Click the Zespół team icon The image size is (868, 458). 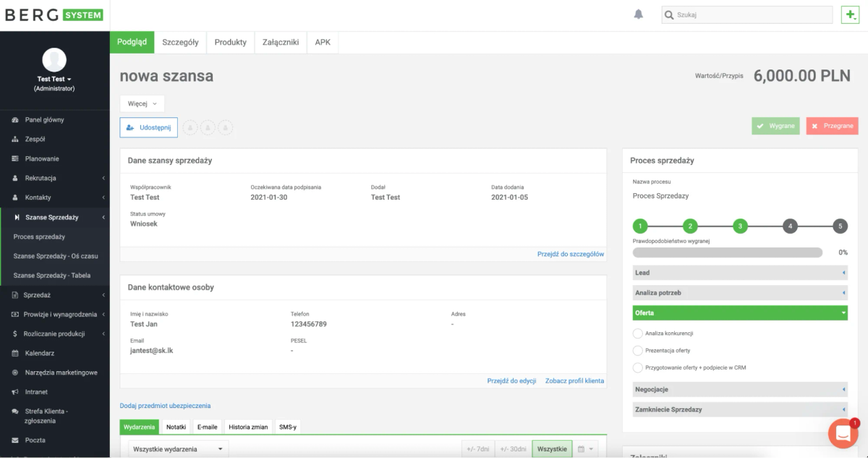(15, 140)
